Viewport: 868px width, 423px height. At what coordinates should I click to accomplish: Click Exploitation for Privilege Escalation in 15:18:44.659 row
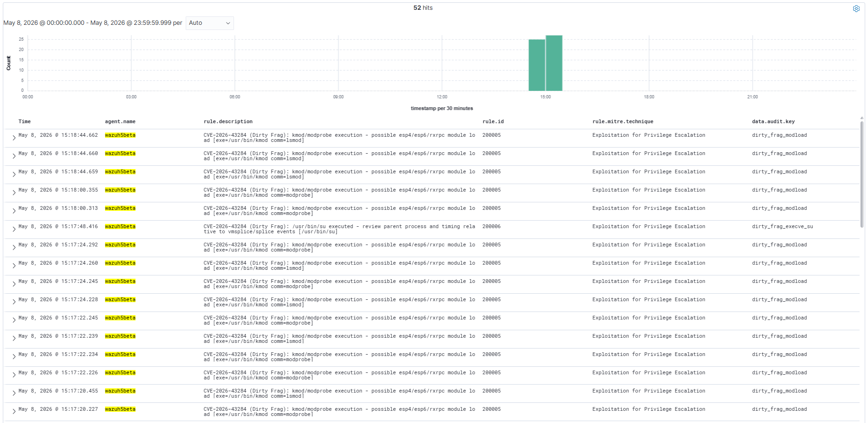point(649,171)
